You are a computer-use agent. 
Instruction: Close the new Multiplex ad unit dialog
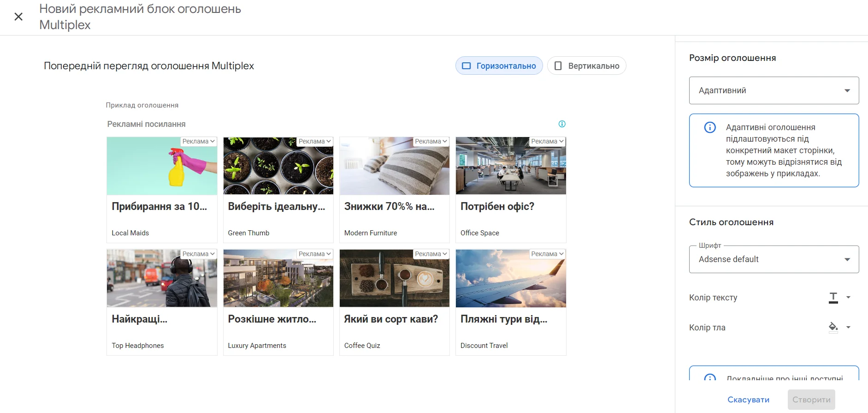[18, 17]
